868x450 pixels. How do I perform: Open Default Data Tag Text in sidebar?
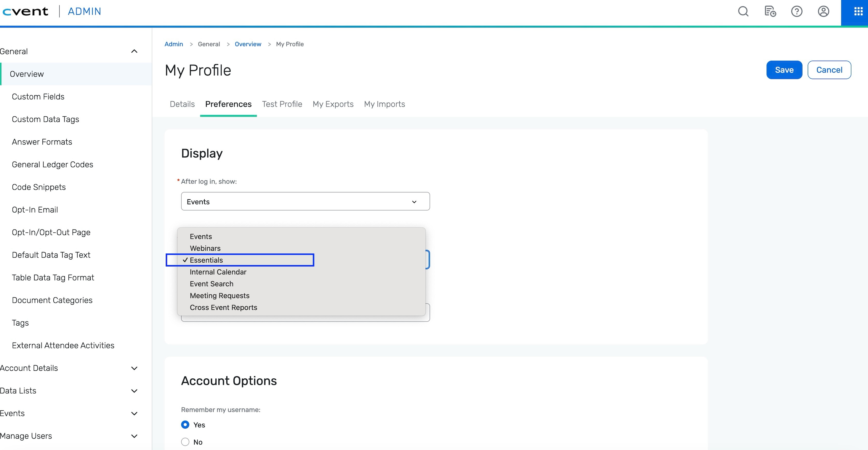tap(51, 255)
